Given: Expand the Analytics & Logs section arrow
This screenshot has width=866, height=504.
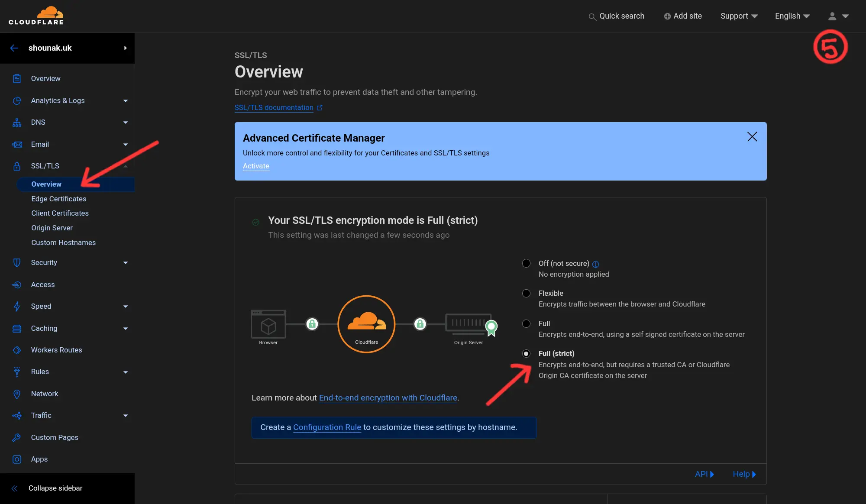Looking at the screenshot, I should pos(126,101).
